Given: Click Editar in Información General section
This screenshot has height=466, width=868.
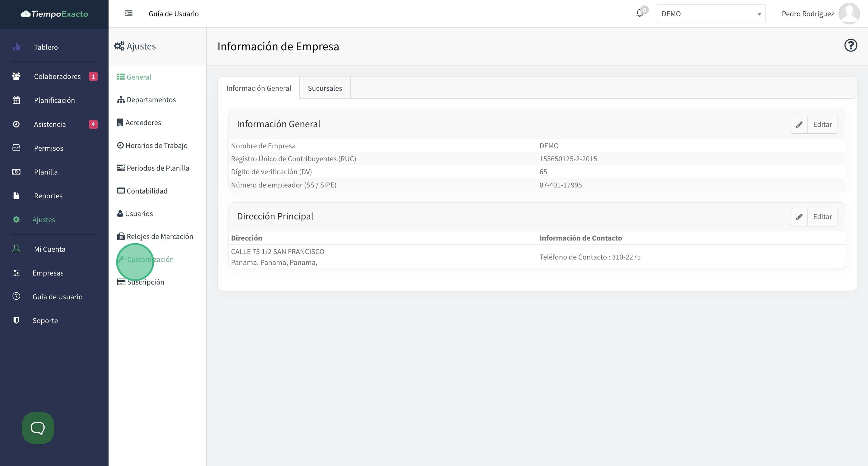Looking at the screenshot, I should pyautogui.click(x=822, y=124).
